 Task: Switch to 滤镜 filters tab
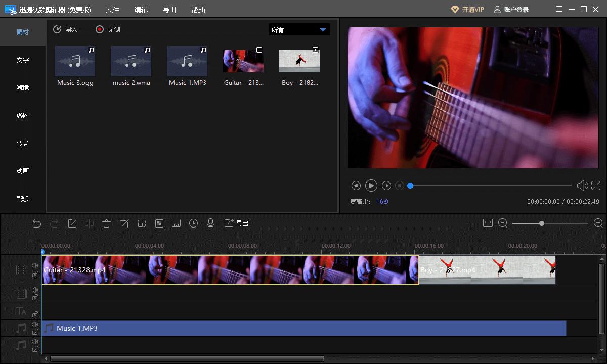pyautogui.click(x=23, y=88)
